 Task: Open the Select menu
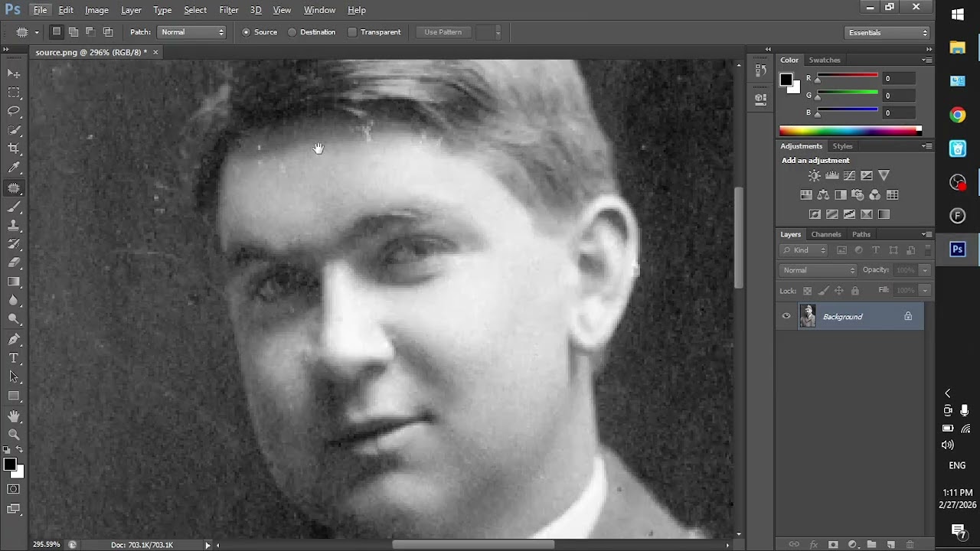(x=195, y=10)
